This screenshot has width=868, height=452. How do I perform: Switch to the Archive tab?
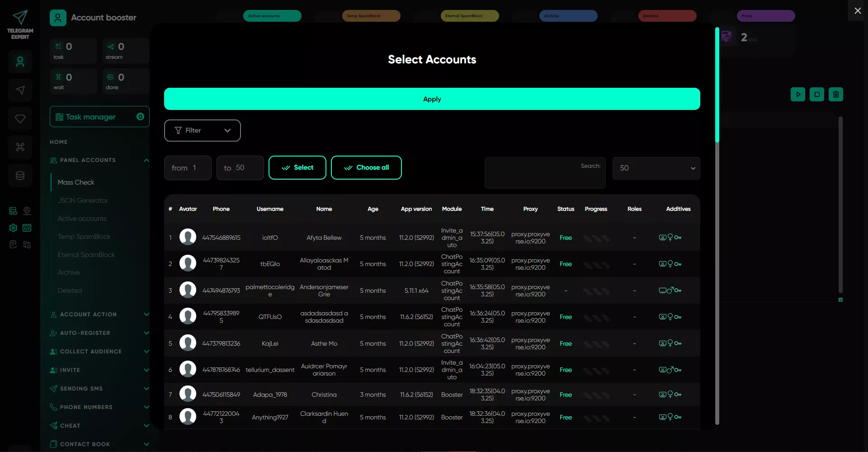pos(568,16)
